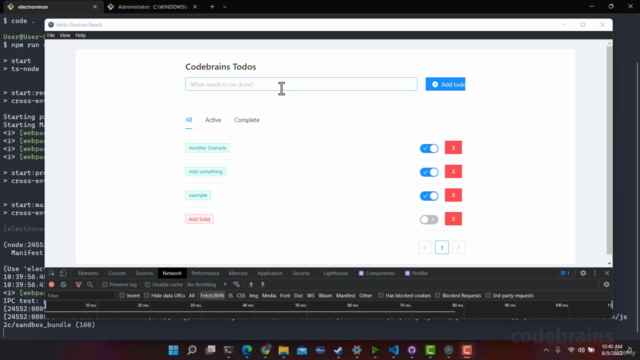Open the Mail app from taskbar
Image resolution: width=640 pixels, height=360 pixels.
pyautogui.click(x=302, y=350)
